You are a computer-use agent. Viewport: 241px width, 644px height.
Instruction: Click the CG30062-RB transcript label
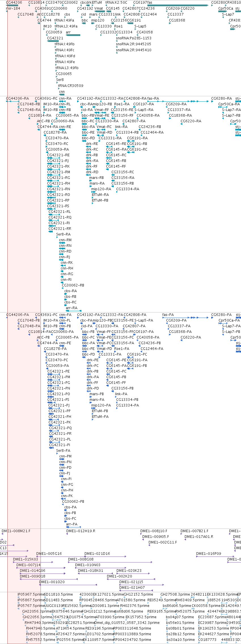click(73, 285)
